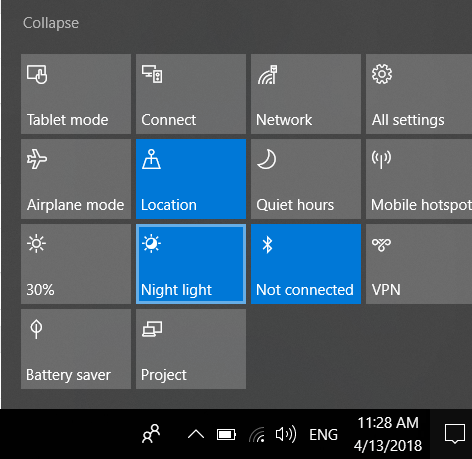Image resolution: width=472 pixels, height=459 pixels.
Task: Switch on Tablet mode
Action: pos(76,94)
